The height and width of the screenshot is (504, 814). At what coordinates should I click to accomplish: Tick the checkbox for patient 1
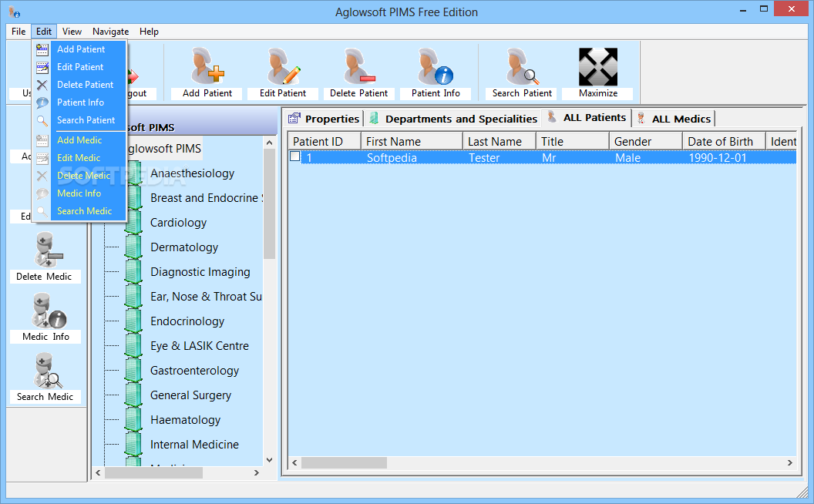coord(295,156)
